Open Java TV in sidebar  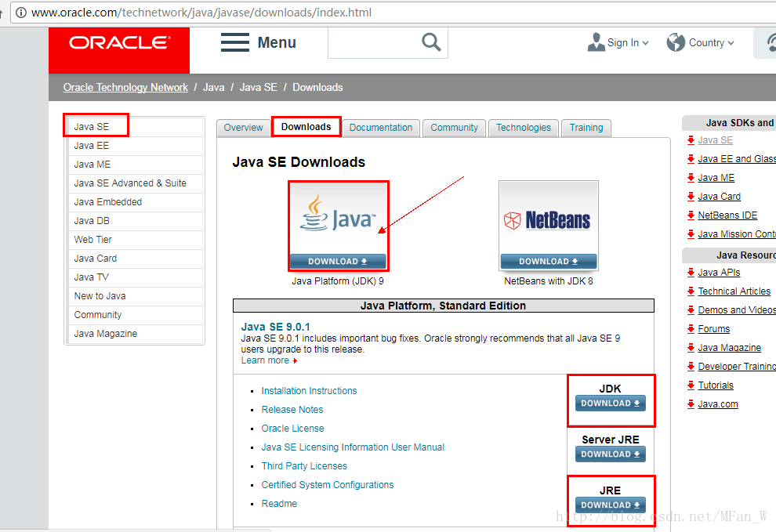click(x=134, y=277)
